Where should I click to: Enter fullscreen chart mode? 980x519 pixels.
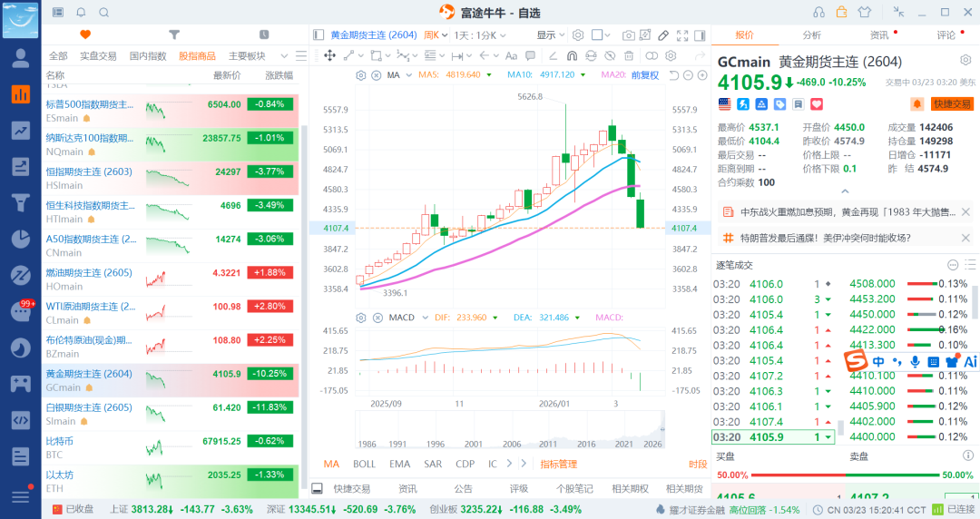click(x=682, y=35)
